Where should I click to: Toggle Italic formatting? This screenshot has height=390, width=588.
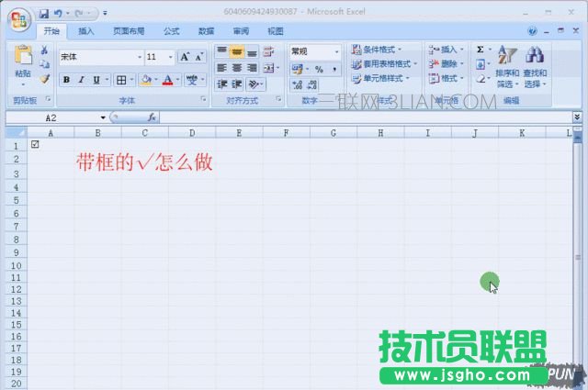pyautogui.click(x=82, y=80)
